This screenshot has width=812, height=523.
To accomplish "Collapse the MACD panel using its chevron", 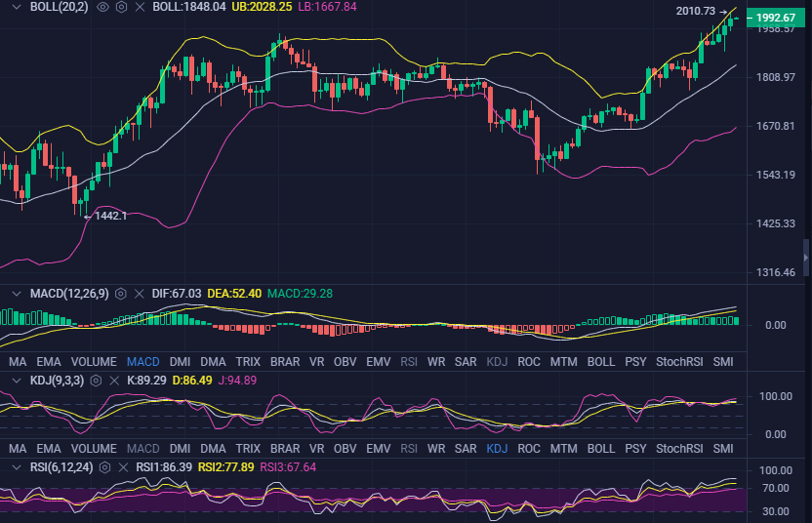I will coord(15,293).
